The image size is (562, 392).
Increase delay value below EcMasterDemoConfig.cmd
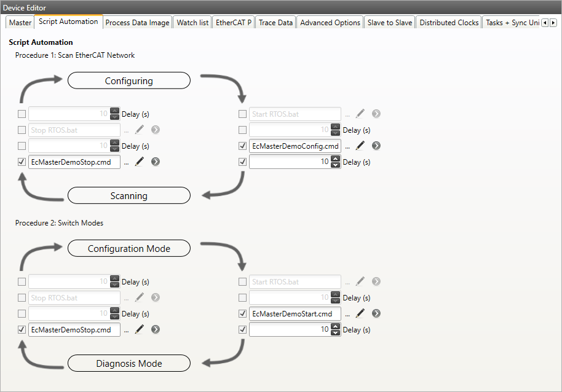coord(335,159)
